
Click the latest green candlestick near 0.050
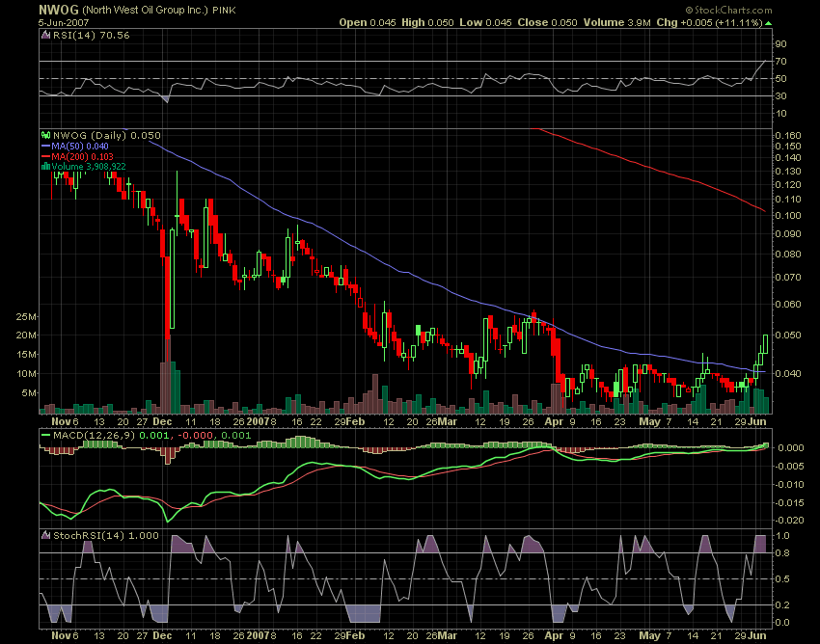[765, 344]
